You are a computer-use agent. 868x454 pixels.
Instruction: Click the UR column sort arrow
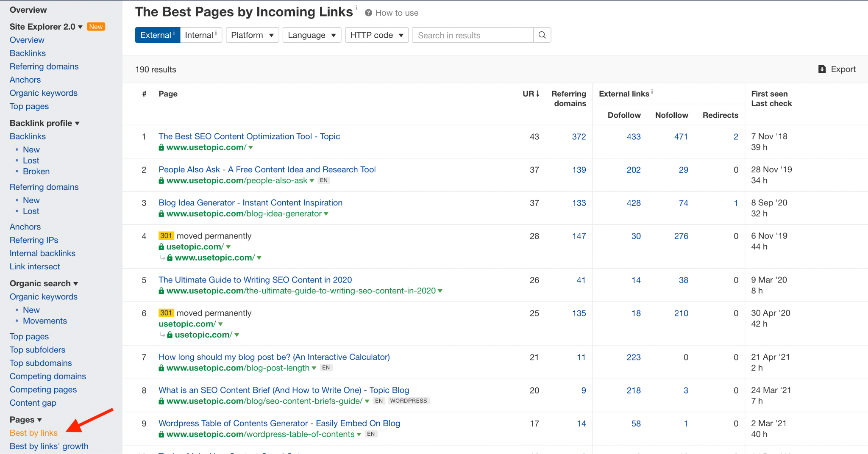pyautogui.click(x=538, y=94)
